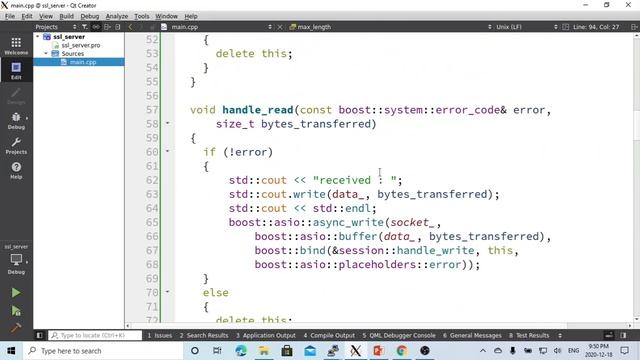This screenshot has width=640, height=360.
Task: Fold handle_read function at line 58
Action: click(167, 123)
